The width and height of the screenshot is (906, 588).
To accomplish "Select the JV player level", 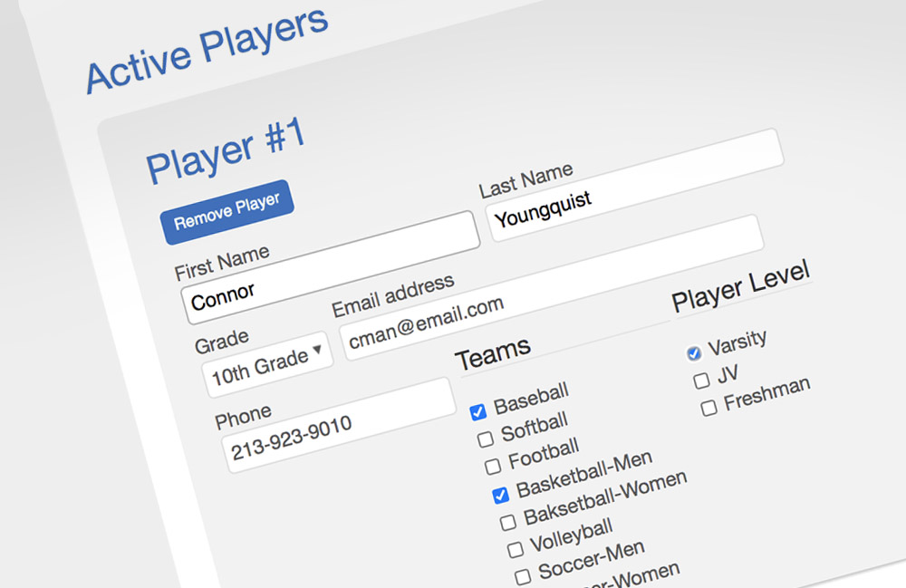I will [701, 381].
